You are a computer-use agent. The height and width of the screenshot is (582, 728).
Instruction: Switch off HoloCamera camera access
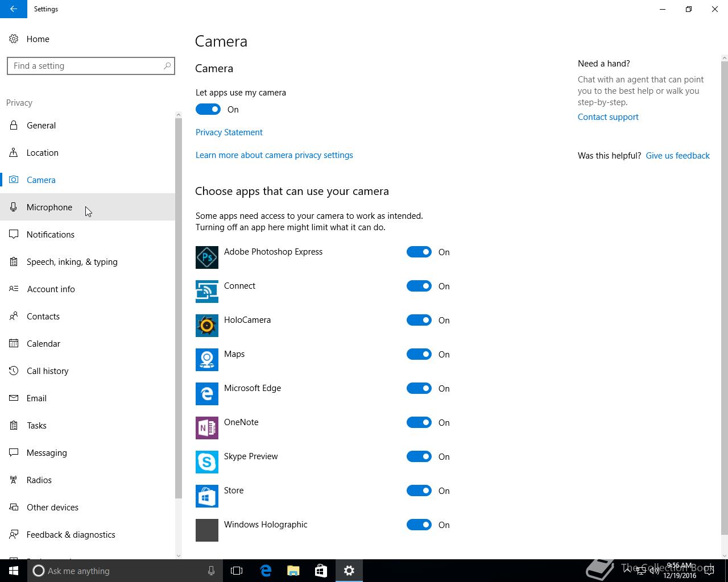(419, 320)
